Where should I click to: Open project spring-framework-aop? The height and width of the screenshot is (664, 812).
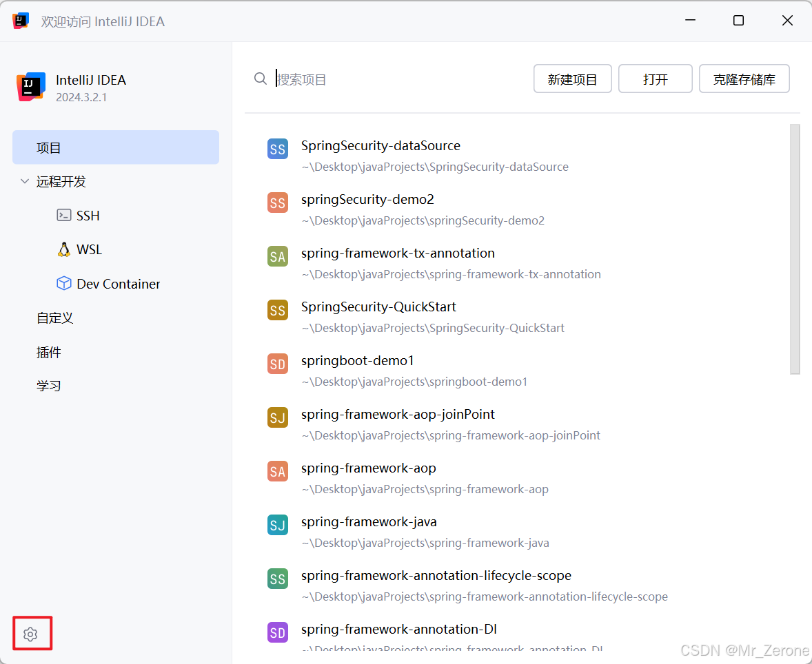coord(369,468)
